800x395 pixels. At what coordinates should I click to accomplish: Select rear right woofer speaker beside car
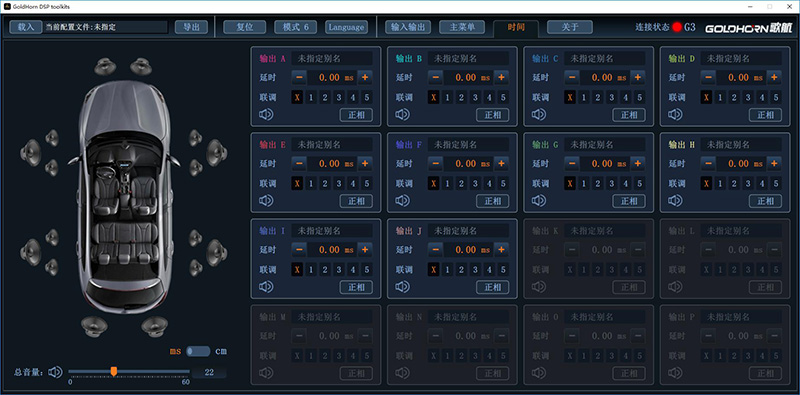pyautogui.click(x=217, y=252)
